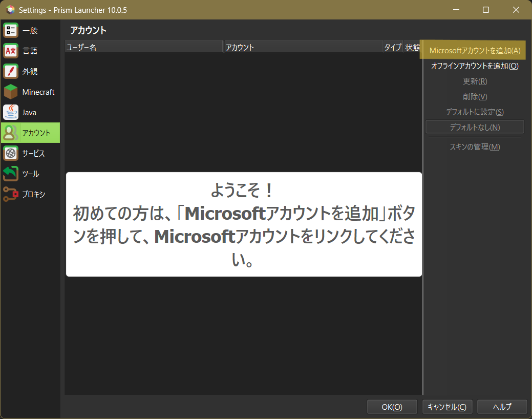Click the タイプ column header
This screenshot has height=419, width=532.
point(393,47)
